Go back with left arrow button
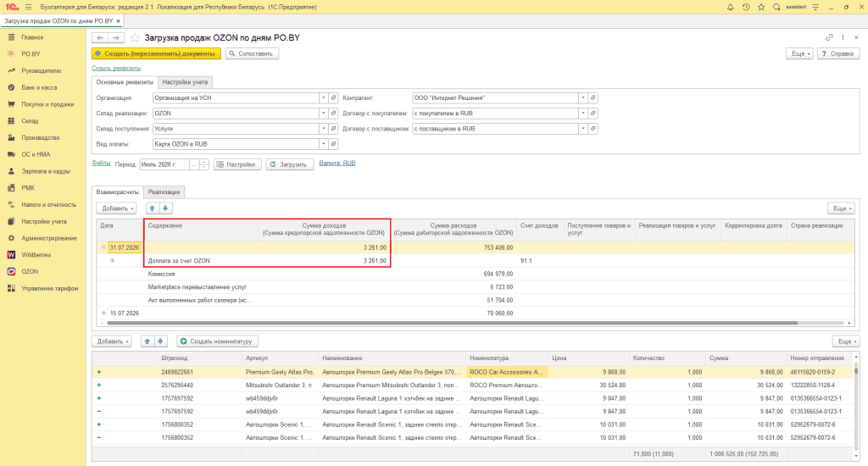The height and width of the screenshot is (466, 868). [100, 37]
